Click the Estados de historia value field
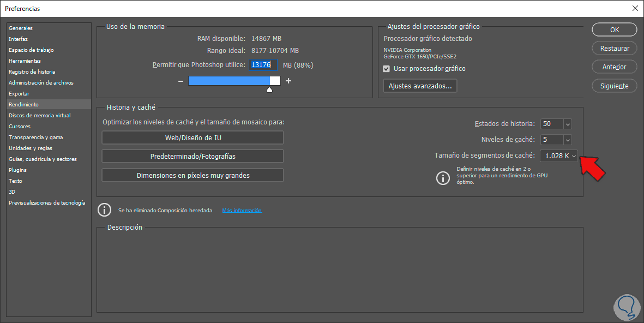Screen dimensions: 644x323 pos(552,124)
